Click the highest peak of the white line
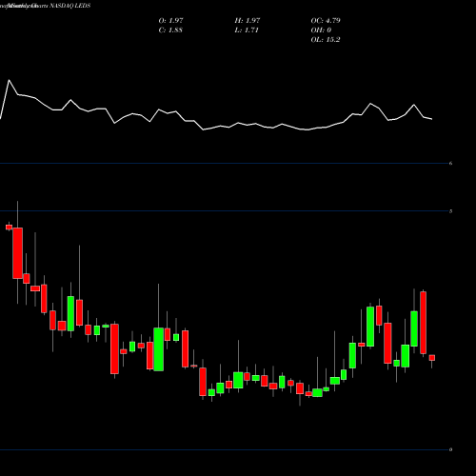The image size is (476, 476). [x=9, y=80]
